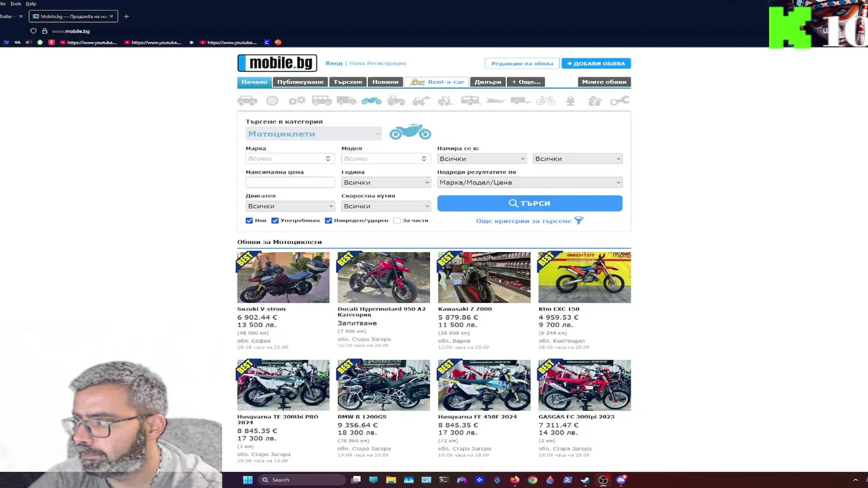Viewport: 868px width, 488px height.
Task: Open first Намира се в region dropdown
Action: coord(481,159)
